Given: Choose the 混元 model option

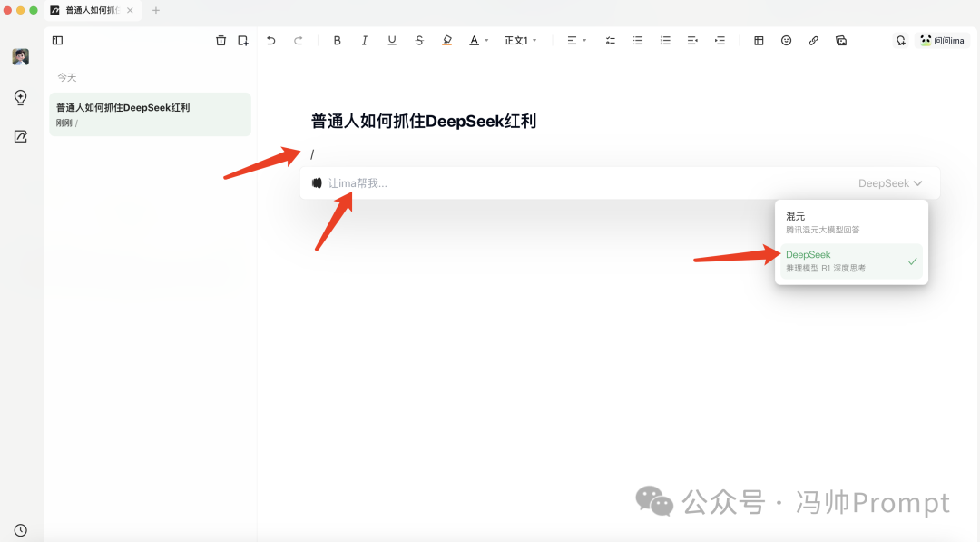Looking at the screenshot, I should (x=851, y=223).
